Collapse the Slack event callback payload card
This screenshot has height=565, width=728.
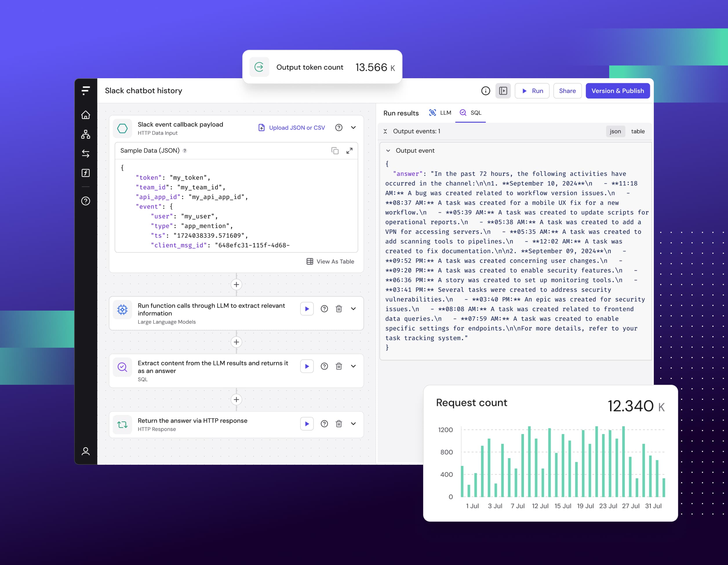(353, 128)
